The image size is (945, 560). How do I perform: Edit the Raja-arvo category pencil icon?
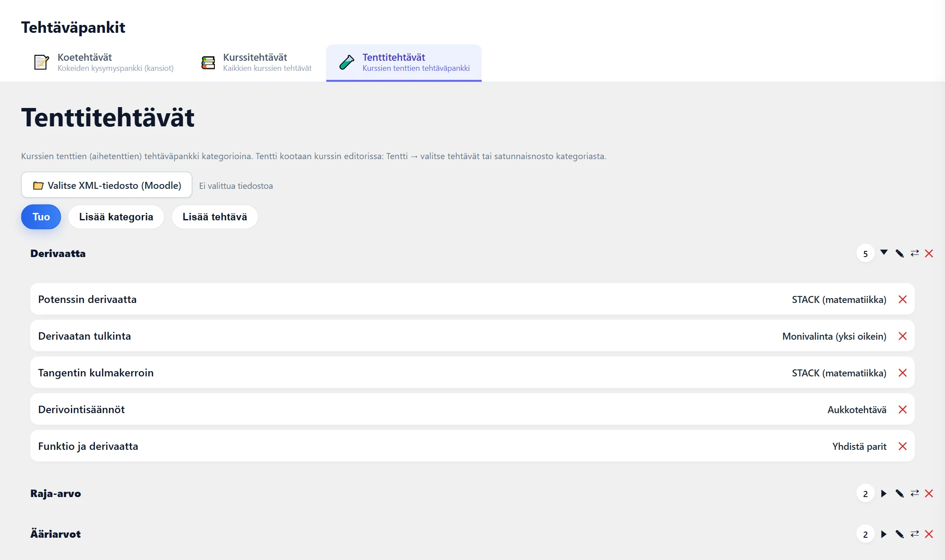coord(899,494)
